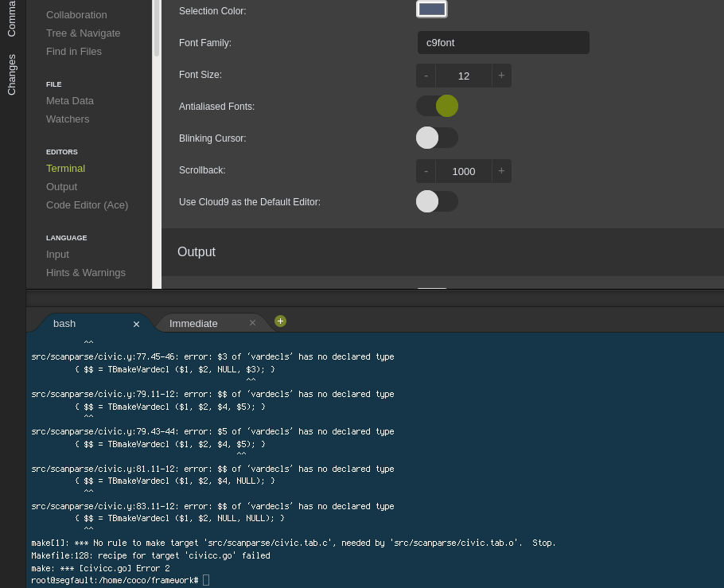724x588 pixels.
Task: Open Code Editor (Ace) settings
Action: click(x=87, y=204)
